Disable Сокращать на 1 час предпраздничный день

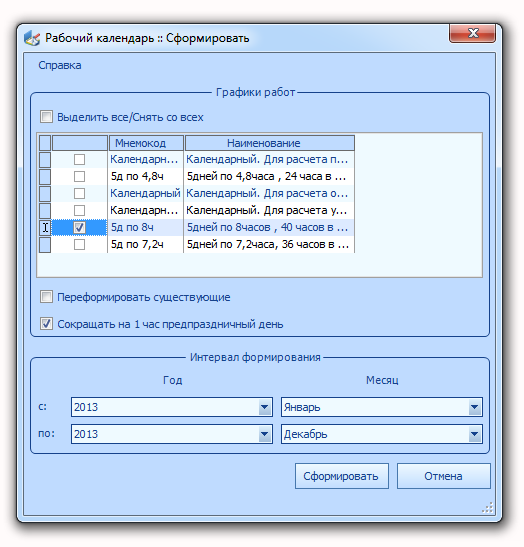[x=46, y=324]
